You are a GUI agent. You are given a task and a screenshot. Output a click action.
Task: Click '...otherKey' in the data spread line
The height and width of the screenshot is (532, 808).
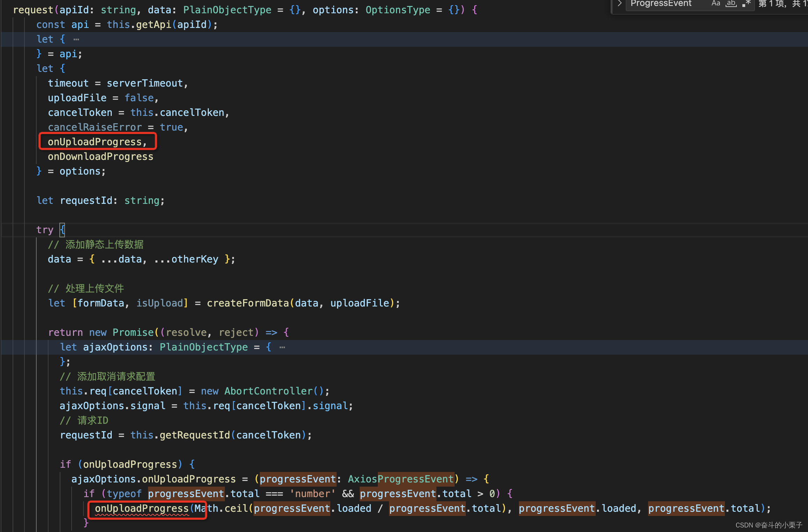point(186,259)
